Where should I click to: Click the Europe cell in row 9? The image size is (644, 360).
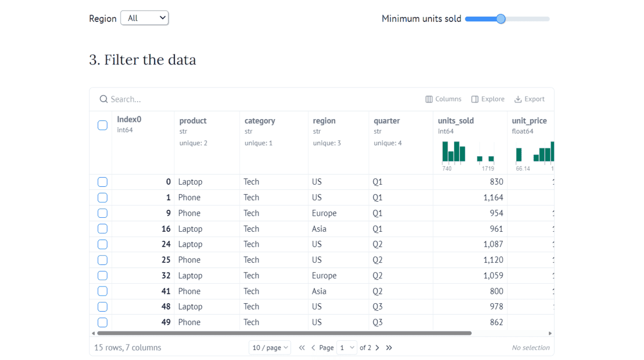tap(339, 213)
